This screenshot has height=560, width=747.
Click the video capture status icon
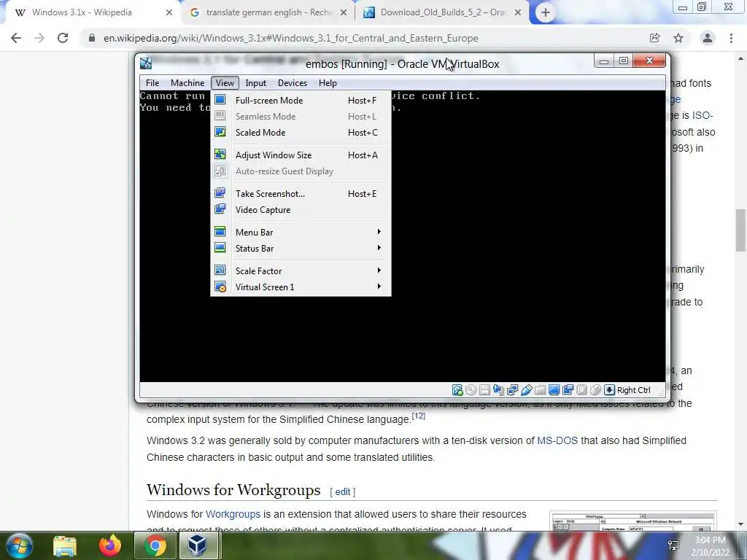(x=568, y=390)
